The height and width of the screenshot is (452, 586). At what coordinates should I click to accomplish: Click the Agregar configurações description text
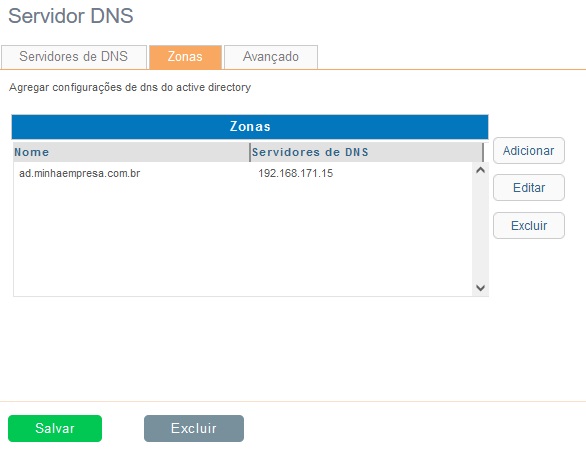tap(130, 87)
